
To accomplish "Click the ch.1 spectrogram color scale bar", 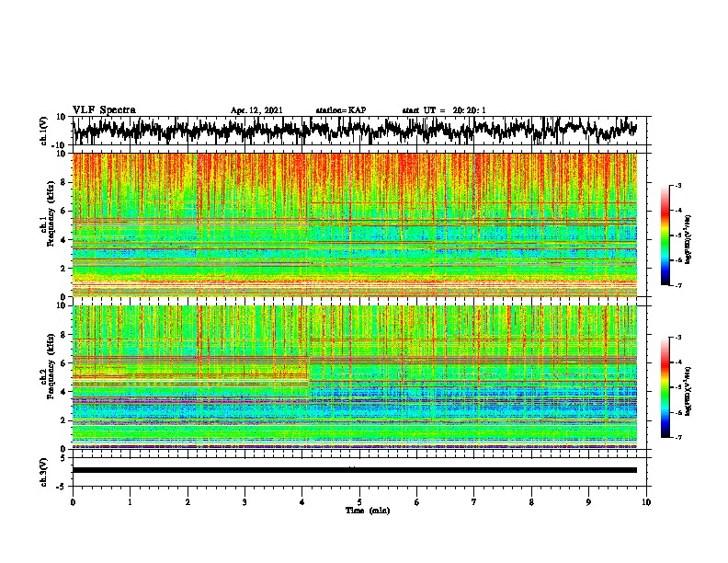I will (665, 236).
